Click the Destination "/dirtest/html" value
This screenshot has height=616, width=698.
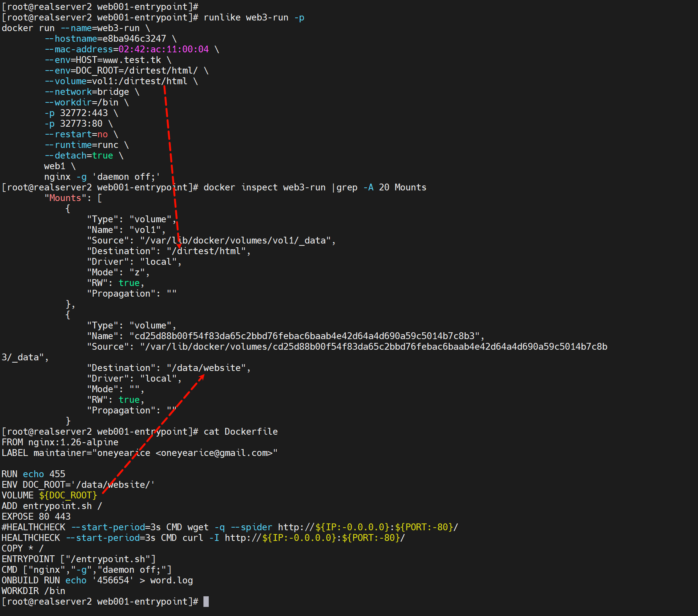pyautogui.click(x=208, y=251)
